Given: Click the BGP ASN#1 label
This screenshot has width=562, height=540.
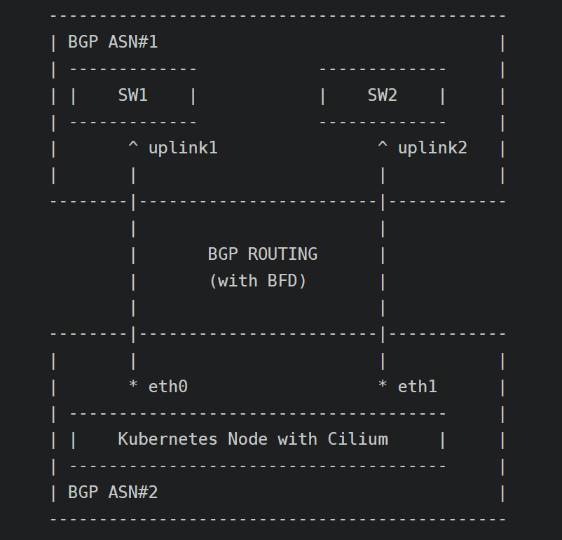Looking at the screenshot, I should (x=113, y=42).
